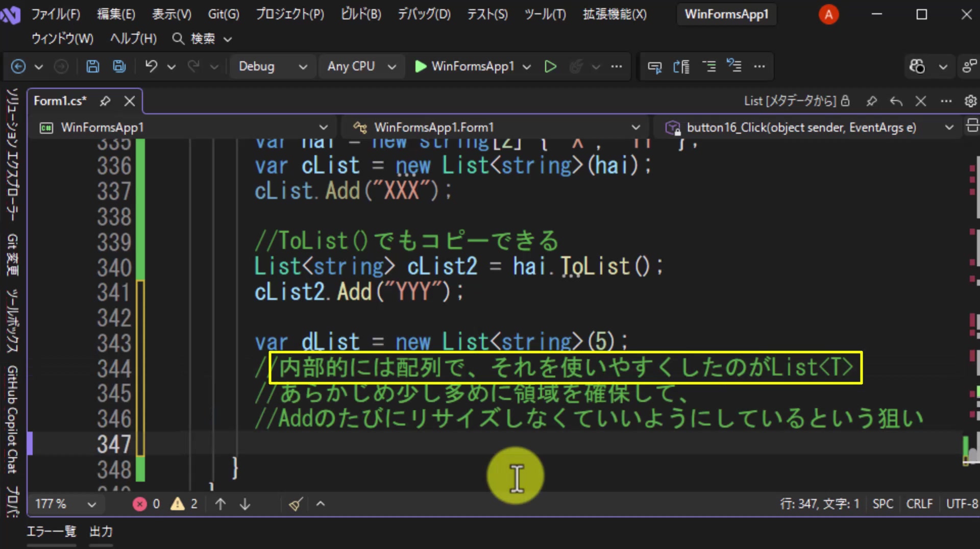
Task: Go to next issue with the down arrow
Action: click(245, 504)
